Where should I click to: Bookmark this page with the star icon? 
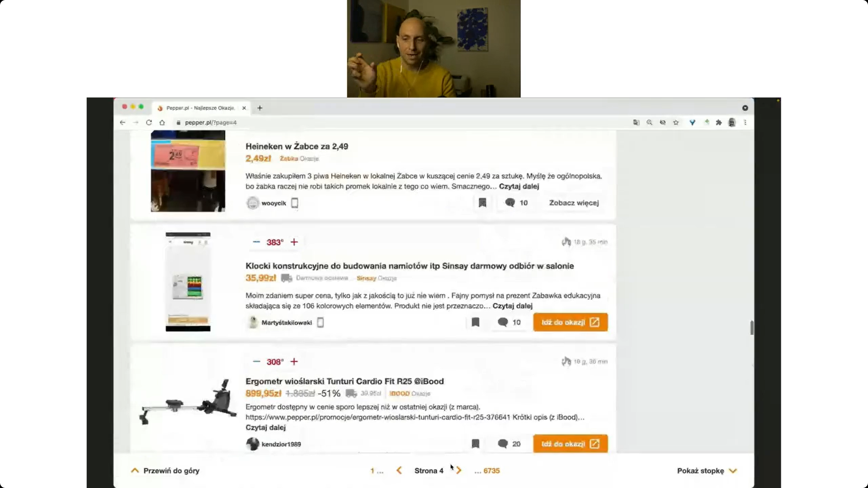(676, 122)
